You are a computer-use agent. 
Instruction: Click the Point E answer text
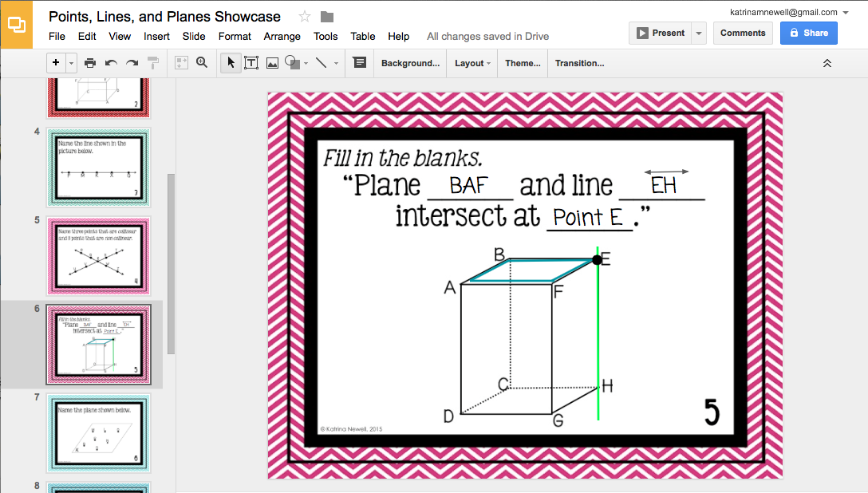point(588,218)
